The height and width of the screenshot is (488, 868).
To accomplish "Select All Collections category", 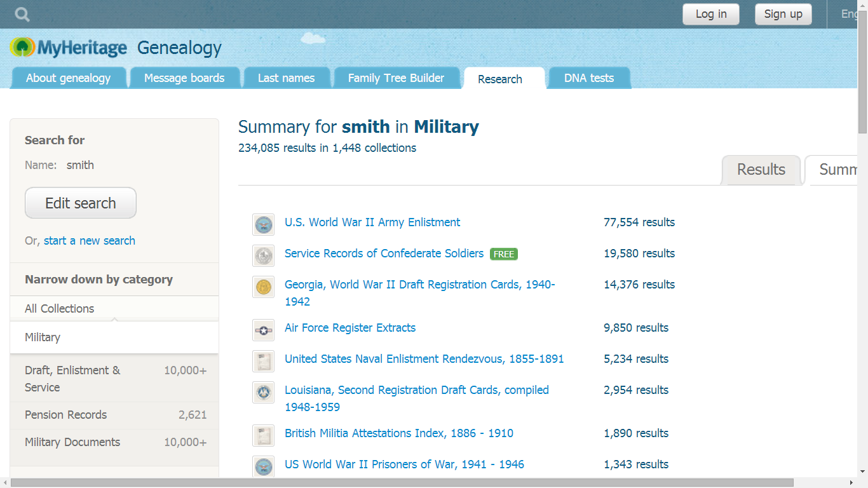I will click(114, 309).
